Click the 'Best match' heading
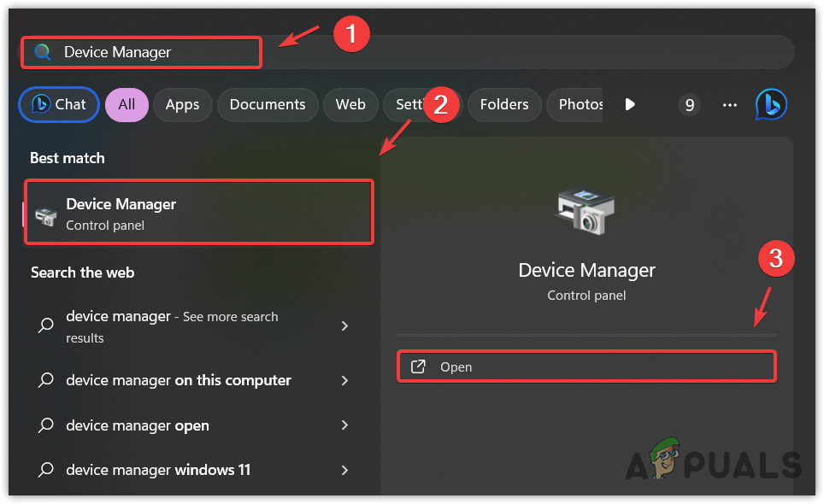Viewport: 824px width, 504px height. tap(68, 158)
